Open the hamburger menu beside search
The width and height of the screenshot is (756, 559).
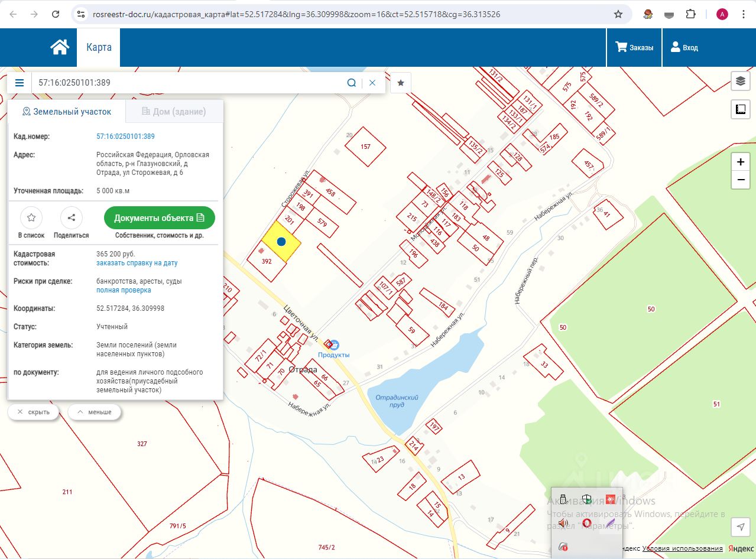20,83
